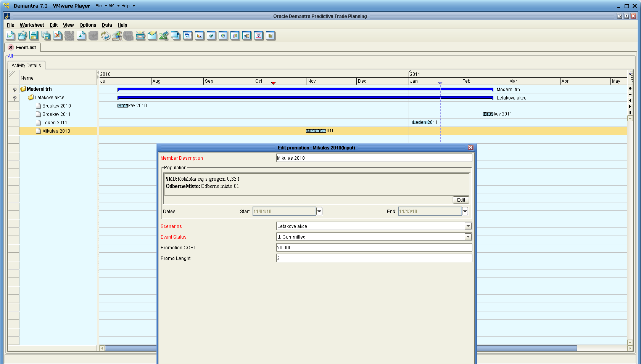
Task: Click the Mikulas 2010 Gantt bar
Action: (316, 131)
